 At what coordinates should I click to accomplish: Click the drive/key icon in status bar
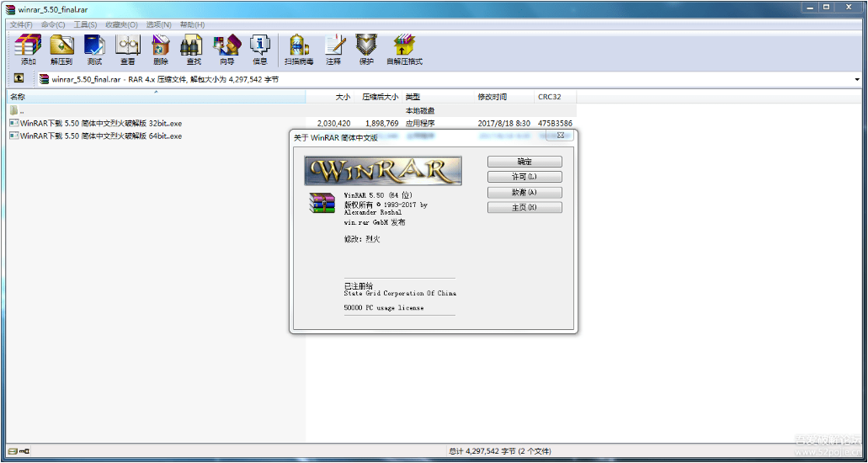(x=19, y=451)
